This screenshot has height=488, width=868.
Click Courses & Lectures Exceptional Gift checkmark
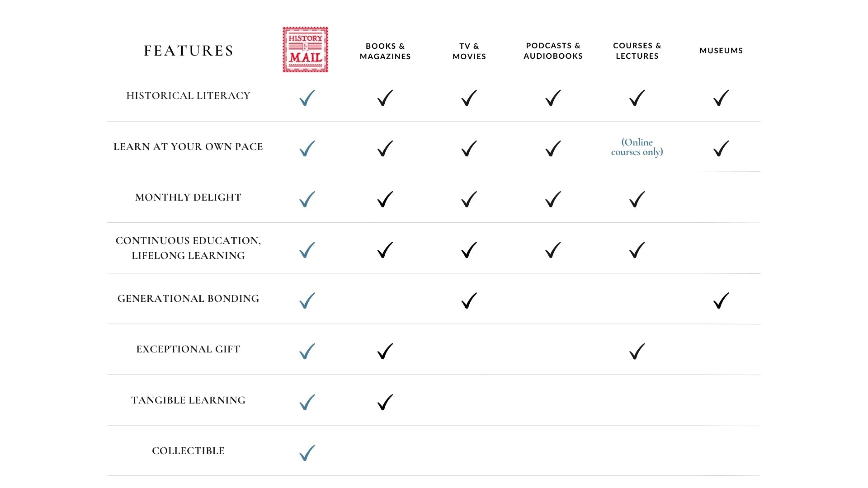(637, 351)
